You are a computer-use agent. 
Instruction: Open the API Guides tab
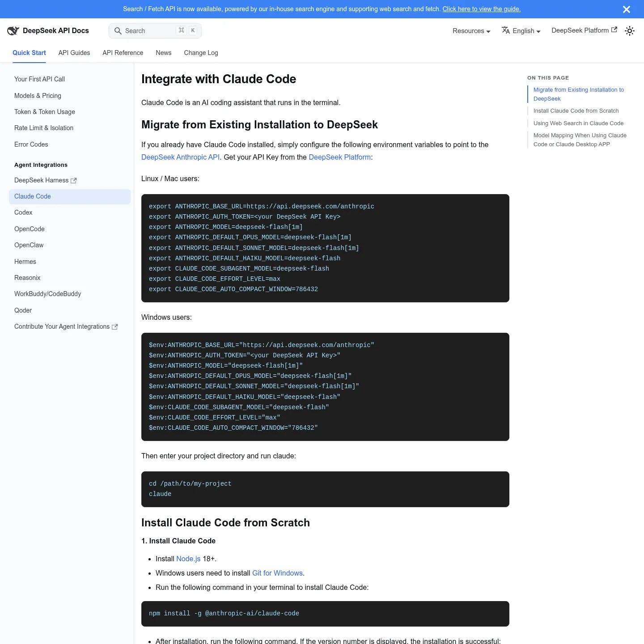point(74,53)
